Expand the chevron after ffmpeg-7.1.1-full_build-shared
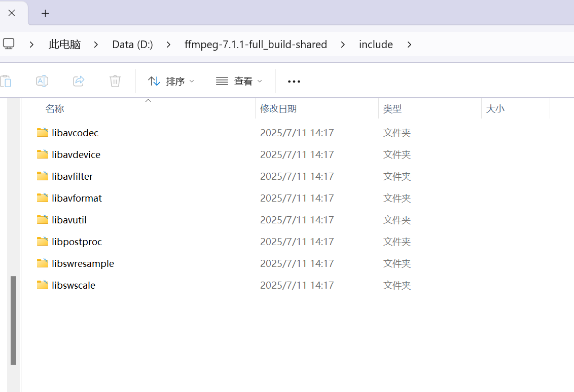Image resolution: width=574 pixels, height=392 pixels. coord(343,45)
